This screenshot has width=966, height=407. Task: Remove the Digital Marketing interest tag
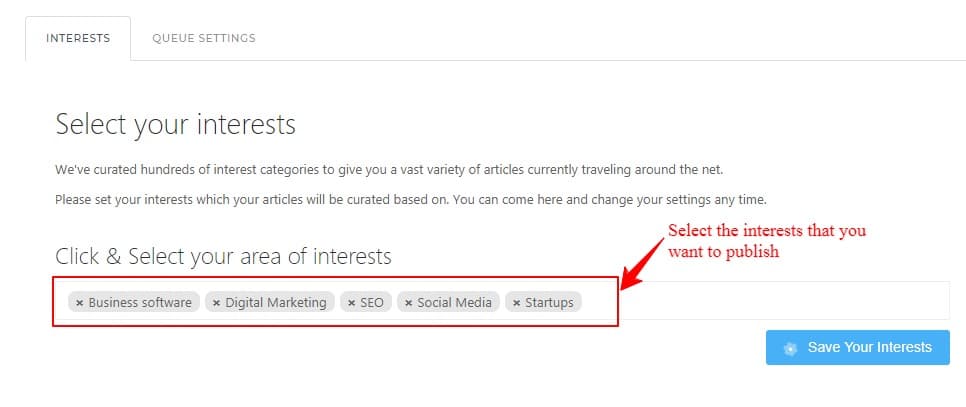click(x=216, y=303)
